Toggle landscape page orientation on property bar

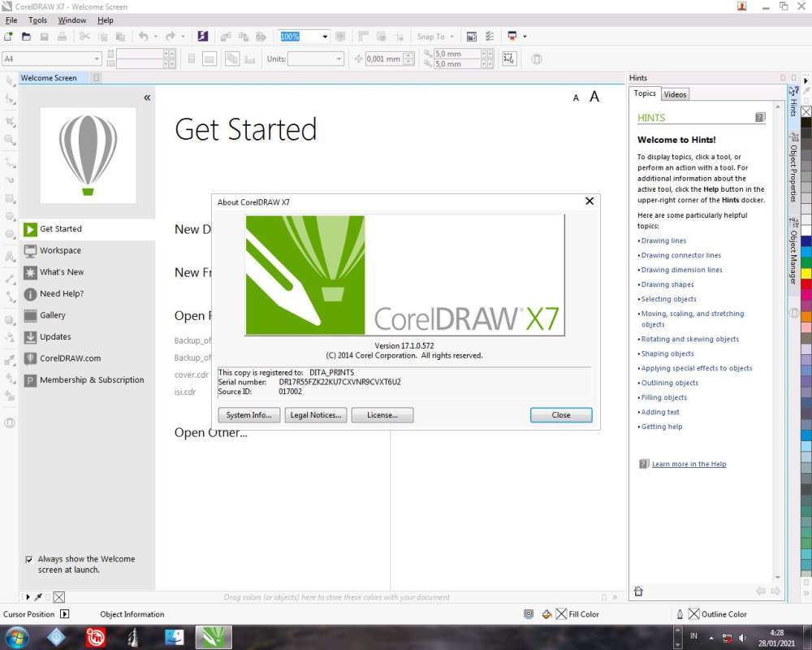209,58
